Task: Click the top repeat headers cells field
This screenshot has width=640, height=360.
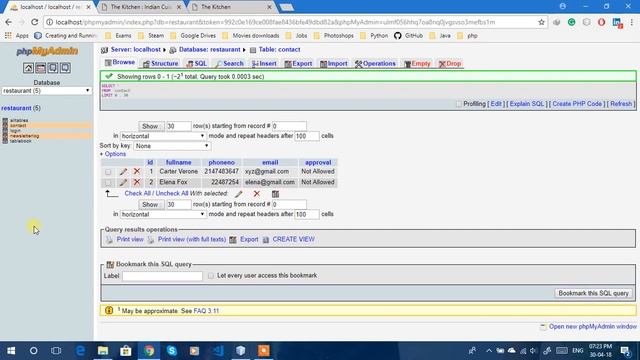Action: pyautogui.click(x=307, y=136)
